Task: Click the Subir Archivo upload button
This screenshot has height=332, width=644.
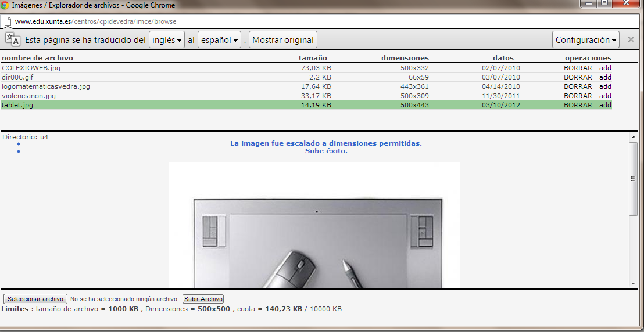Action: click(x=203, y=299)
